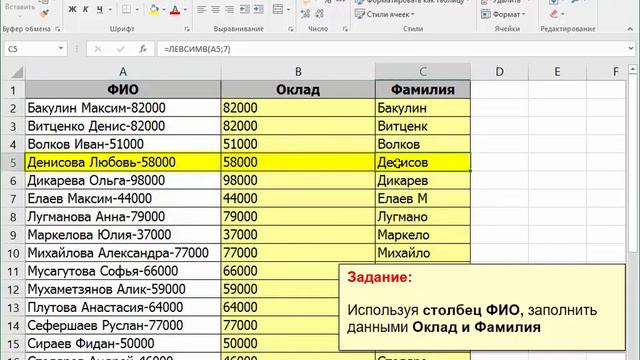The image size is (640, 360).
Task: Select surname cell Лугмано
Action: pyautogui.click(x=422, y=217)
